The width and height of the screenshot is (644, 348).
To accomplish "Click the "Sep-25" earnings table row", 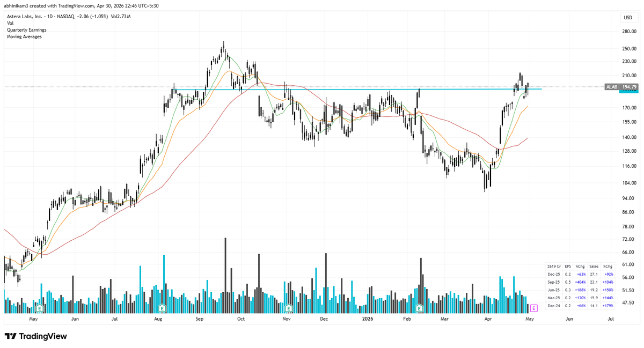I will [580, 282].
